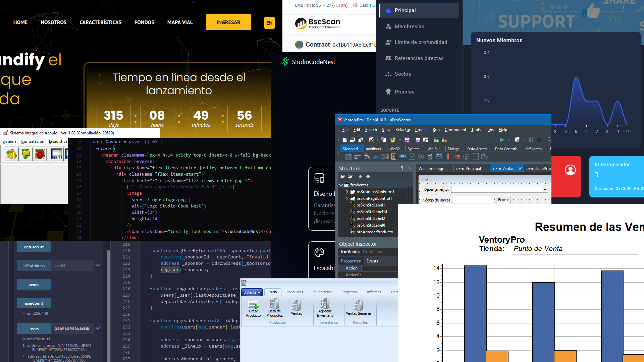644x362 pixels.
Task: Select the TButton 'OK' component icon
Action: [x=403, y=156]
